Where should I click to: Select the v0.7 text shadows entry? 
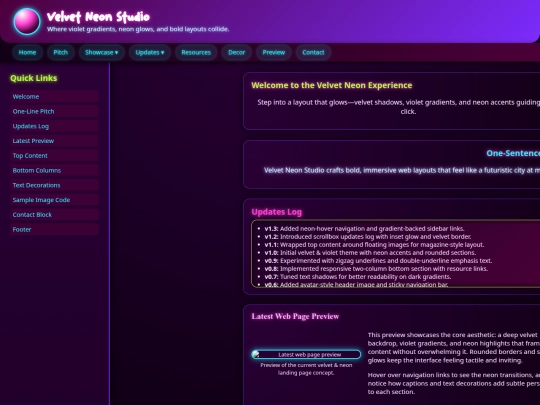point(358,277)
